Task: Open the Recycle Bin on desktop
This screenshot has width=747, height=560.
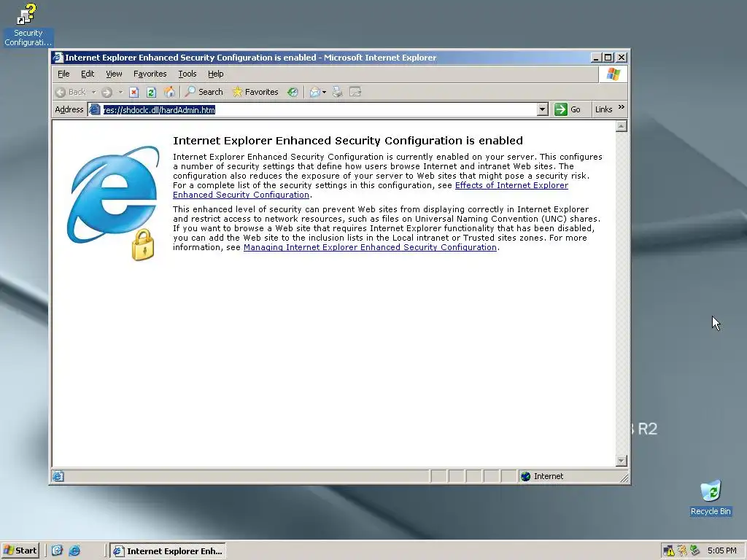Action: coord(711,498)
